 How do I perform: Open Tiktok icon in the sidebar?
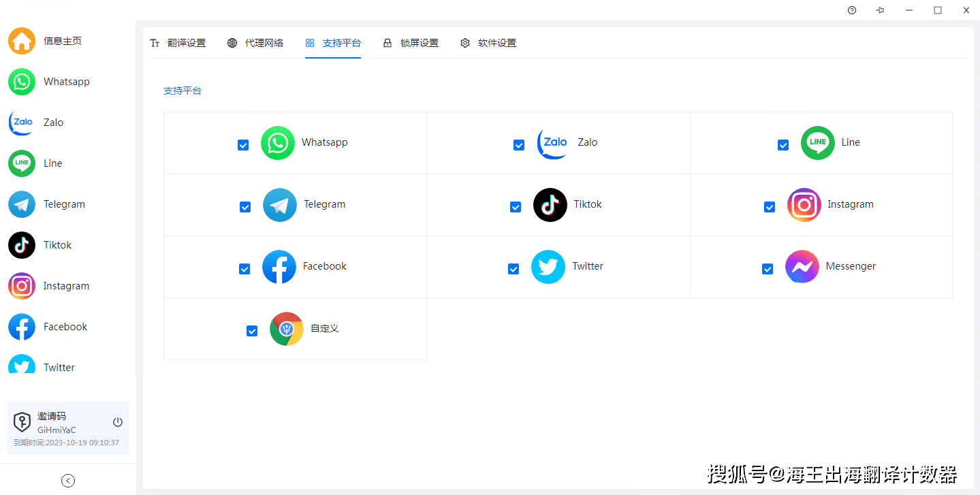point(22,245)
